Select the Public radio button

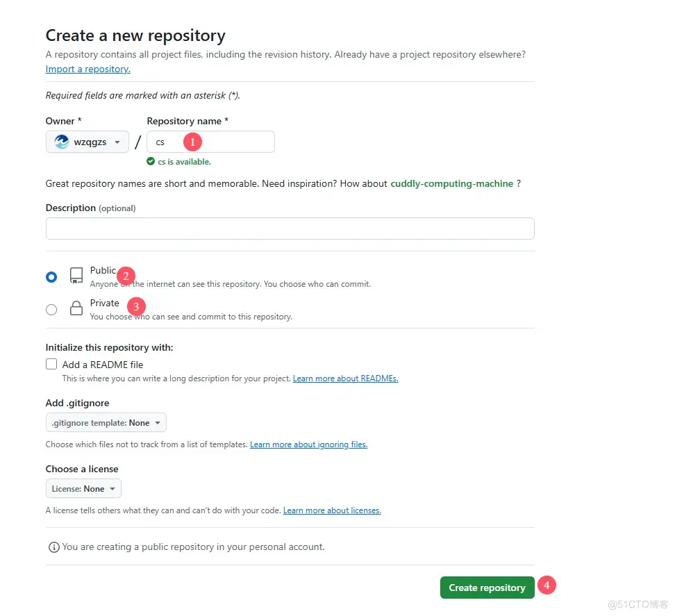coord(51,277)
